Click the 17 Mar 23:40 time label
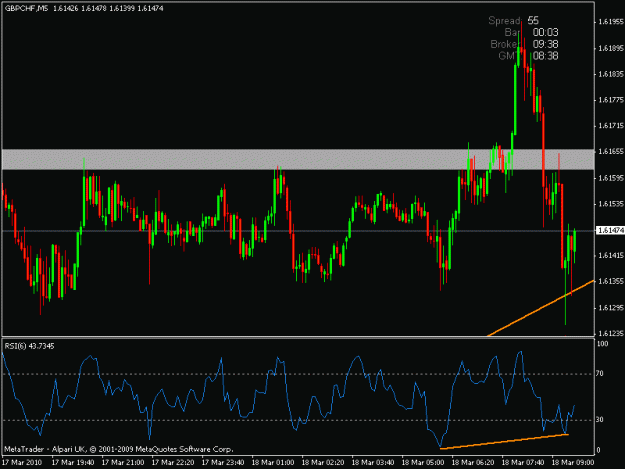This screenshot has height=469, width=625. pos(223,463)
